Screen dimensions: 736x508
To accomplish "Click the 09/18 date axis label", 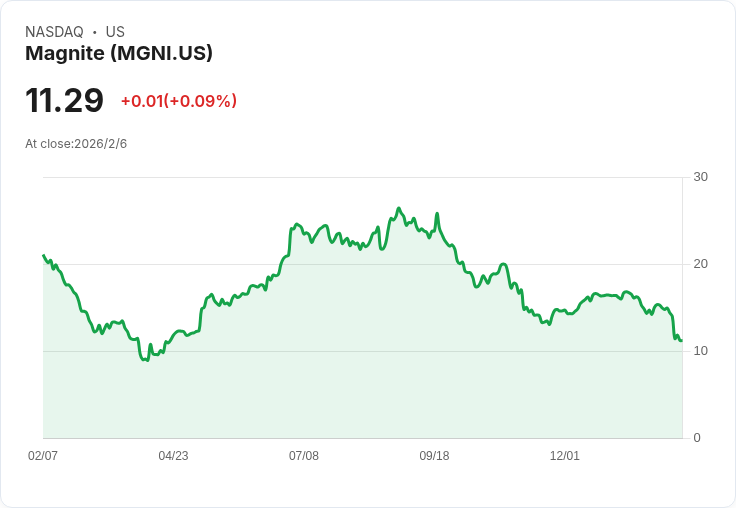I will [x=434, y=456].
